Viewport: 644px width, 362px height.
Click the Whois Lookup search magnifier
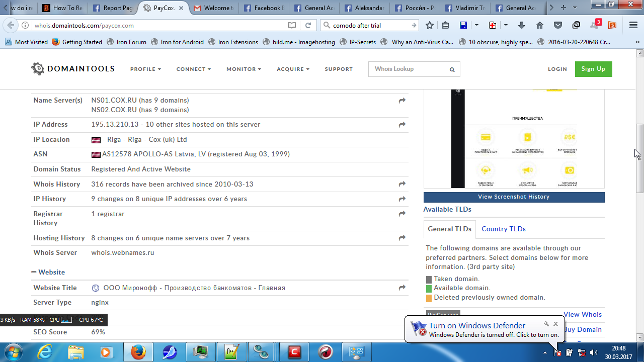[452, 70]
